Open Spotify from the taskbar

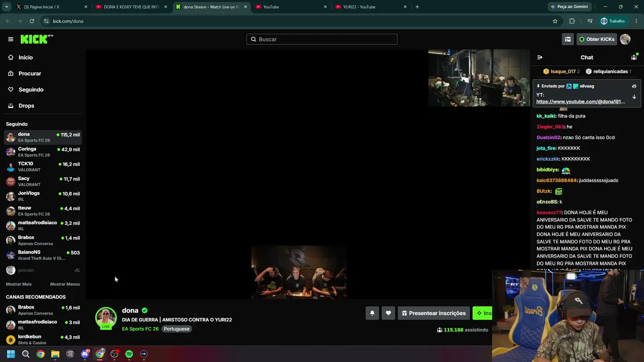[x=129, y=354]
